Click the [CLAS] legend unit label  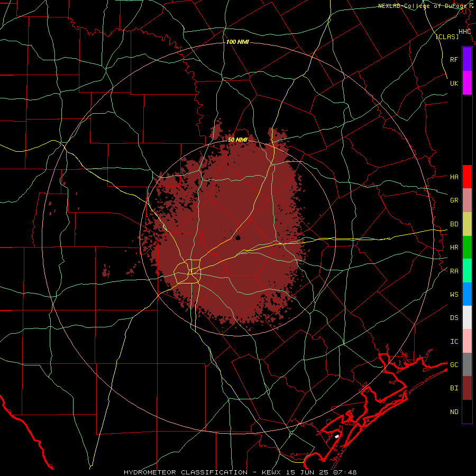pos(447,36)
